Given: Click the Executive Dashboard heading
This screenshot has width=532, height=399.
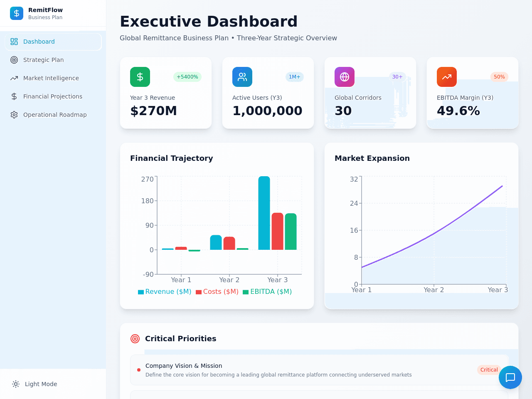Looking at the screenshot, I should pyautogui.click(x=209, y=22).
